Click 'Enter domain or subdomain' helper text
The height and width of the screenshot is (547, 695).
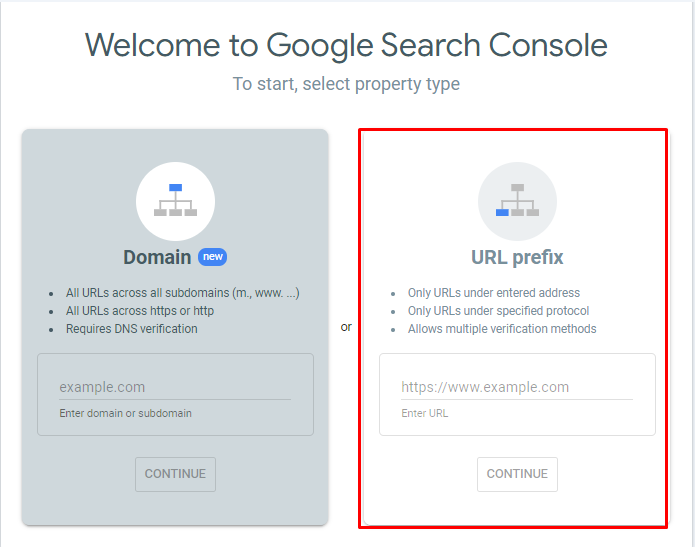(x=125, y=414)
